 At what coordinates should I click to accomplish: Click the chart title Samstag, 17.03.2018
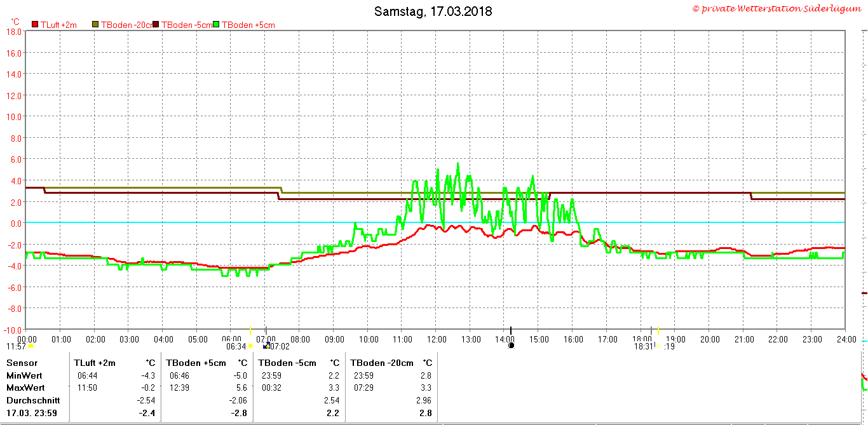point(433,11)
